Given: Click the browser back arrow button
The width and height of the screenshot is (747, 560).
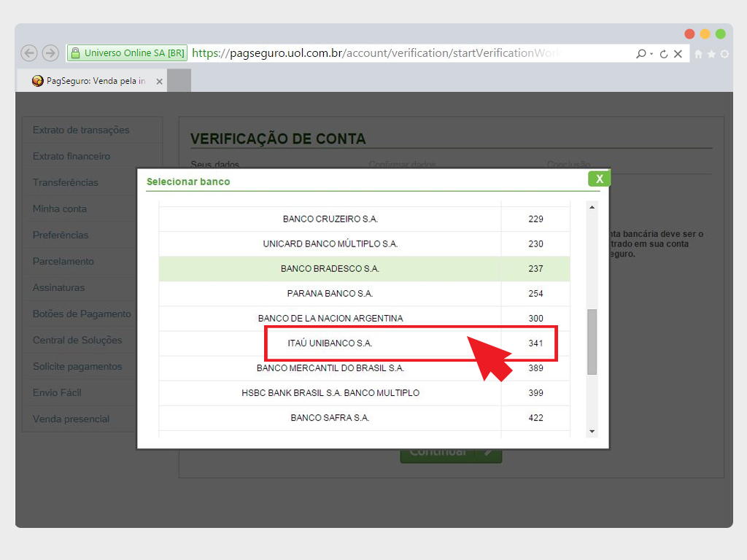Looking at the screenshot, I should coord(29,52).
